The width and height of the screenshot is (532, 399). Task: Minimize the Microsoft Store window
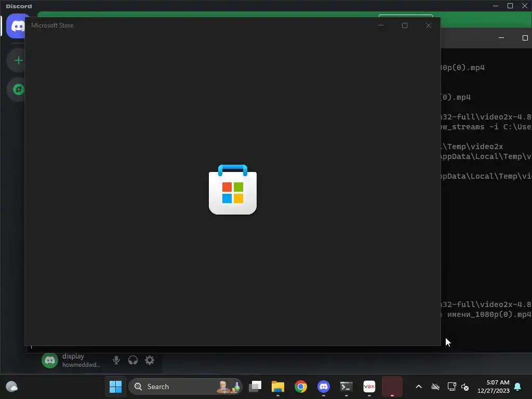(381, 25)
